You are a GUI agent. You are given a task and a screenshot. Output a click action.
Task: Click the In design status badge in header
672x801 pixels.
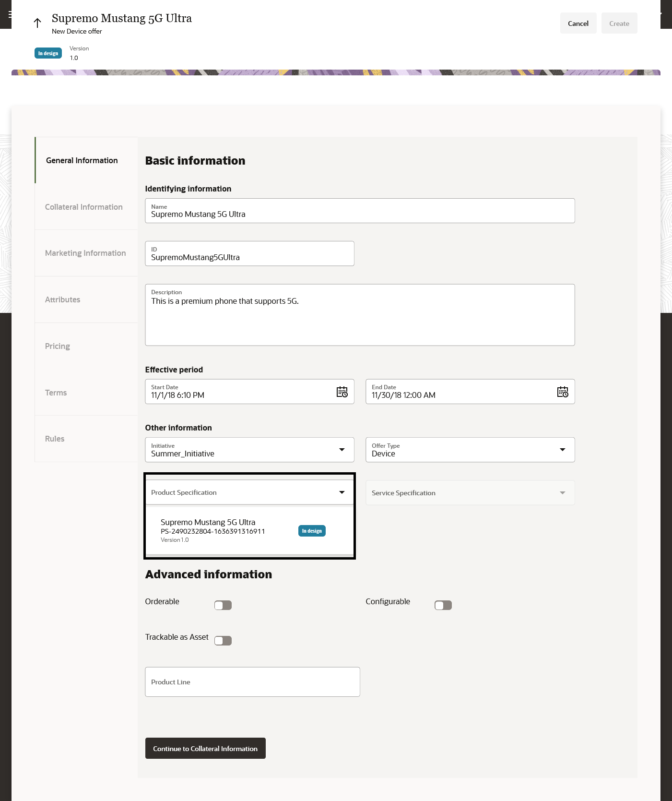(48, 53)
